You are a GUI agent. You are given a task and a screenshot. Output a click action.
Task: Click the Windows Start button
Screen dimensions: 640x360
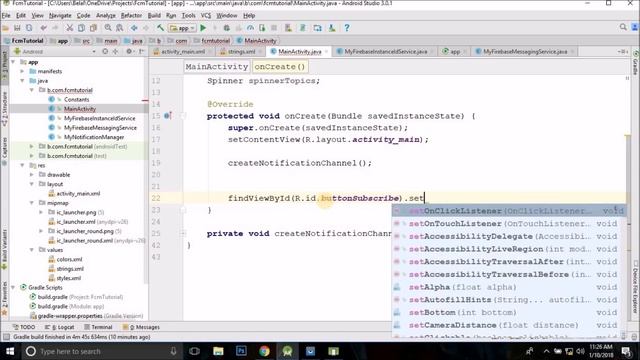10,351
